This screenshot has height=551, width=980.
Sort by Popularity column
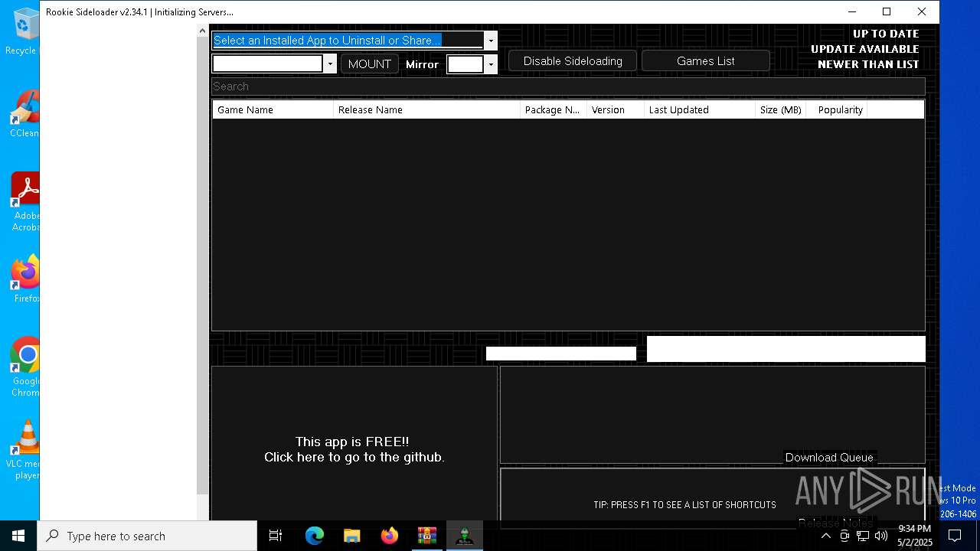tap(837, 109)
